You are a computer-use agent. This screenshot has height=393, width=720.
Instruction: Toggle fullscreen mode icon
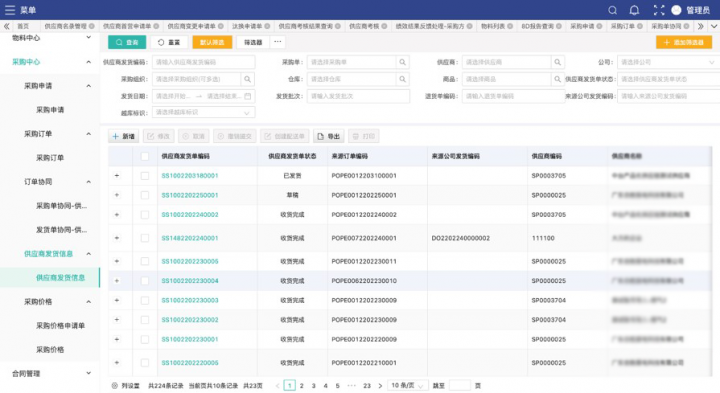(x=658, y=10)
